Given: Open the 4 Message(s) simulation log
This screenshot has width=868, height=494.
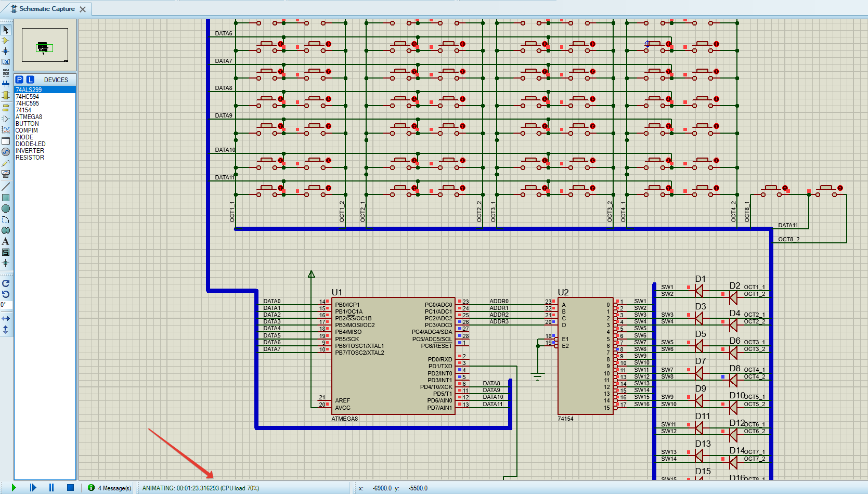Looking at the screenshot, I should coord(110,488).
